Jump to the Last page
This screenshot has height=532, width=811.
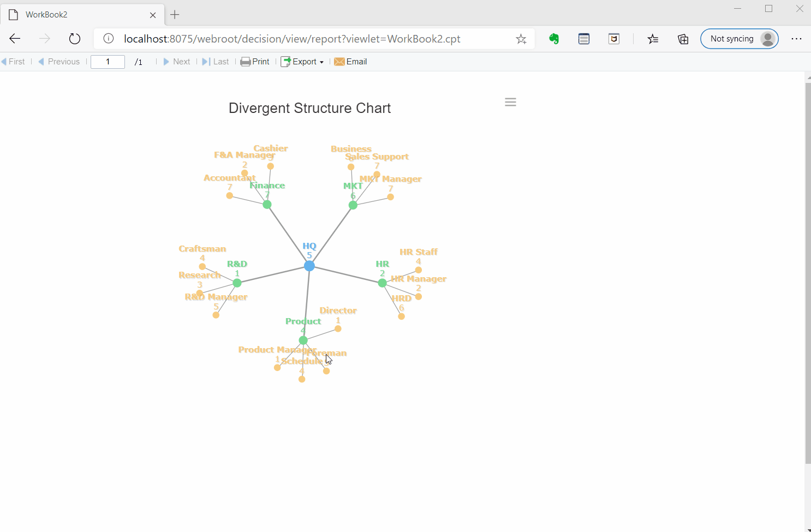[x=216, y=62]
